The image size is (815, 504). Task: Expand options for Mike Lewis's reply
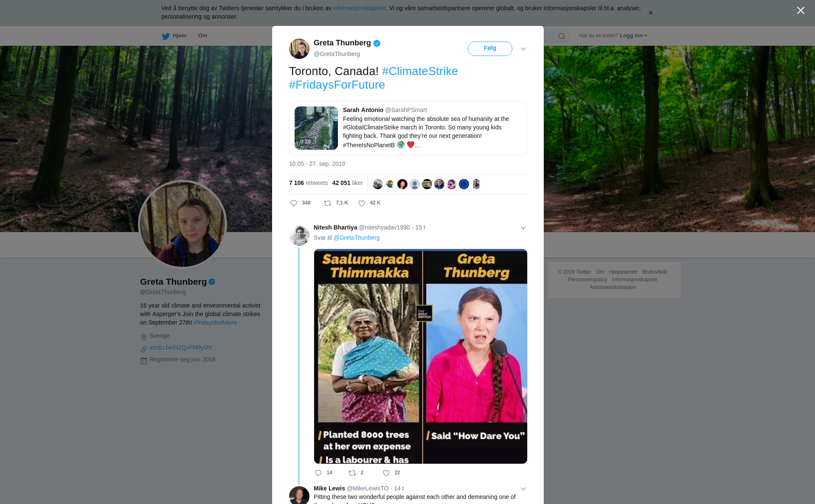click(x=523, y=489)
